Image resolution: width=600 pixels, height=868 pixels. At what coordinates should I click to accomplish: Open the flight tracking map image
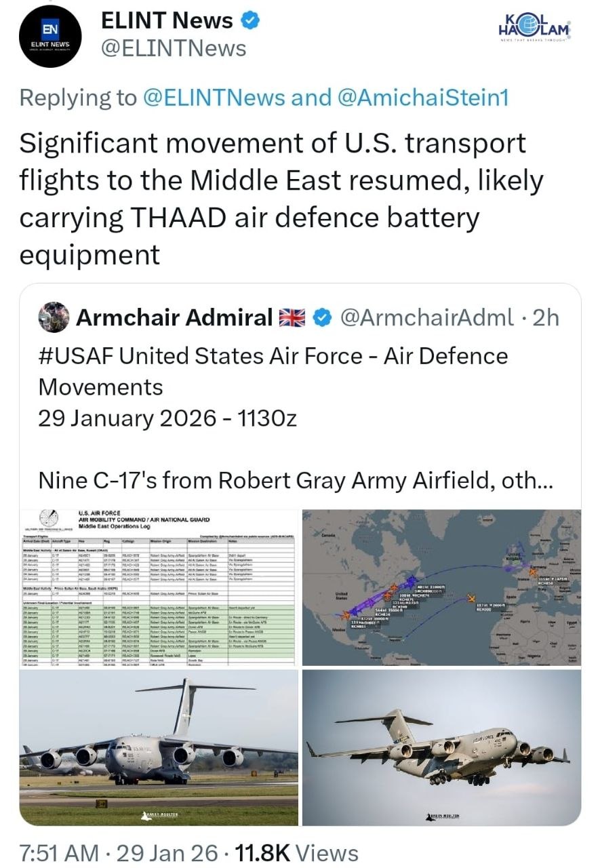coord(441,587)
